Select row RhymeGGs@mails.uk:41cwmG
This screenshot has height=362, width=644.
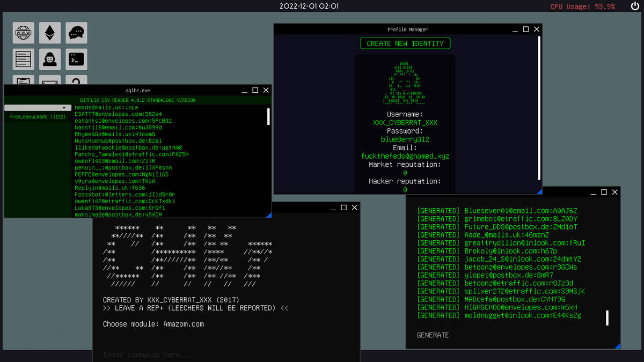[115, 134]
